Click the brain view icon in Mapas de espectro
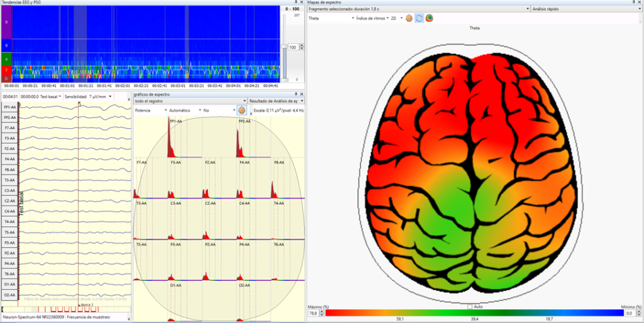 tap(409, 18)
